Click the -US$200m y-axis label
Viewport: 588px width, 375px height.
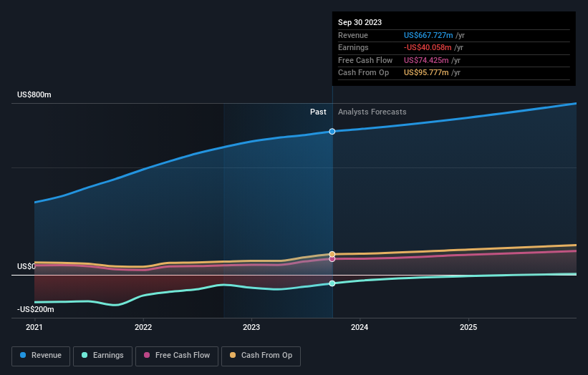[36, 309]
